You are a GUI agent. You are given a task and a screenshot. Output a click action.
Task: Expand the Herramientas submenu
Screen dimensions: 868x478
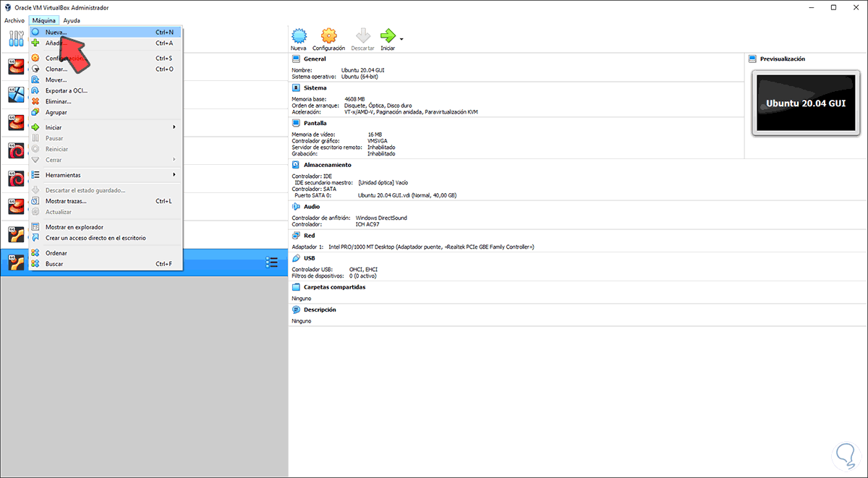(x=106, y=175)
